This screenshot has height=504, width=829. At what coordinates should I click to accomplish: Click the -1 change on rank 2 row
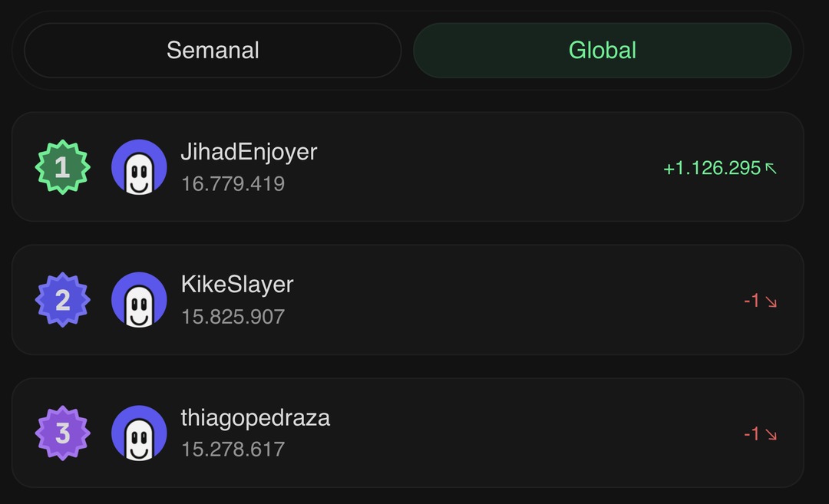point(751,301)
